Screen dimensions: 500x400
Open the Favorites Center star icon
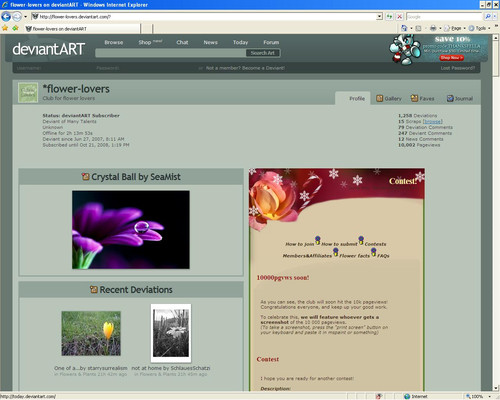[x=5, y=28]
